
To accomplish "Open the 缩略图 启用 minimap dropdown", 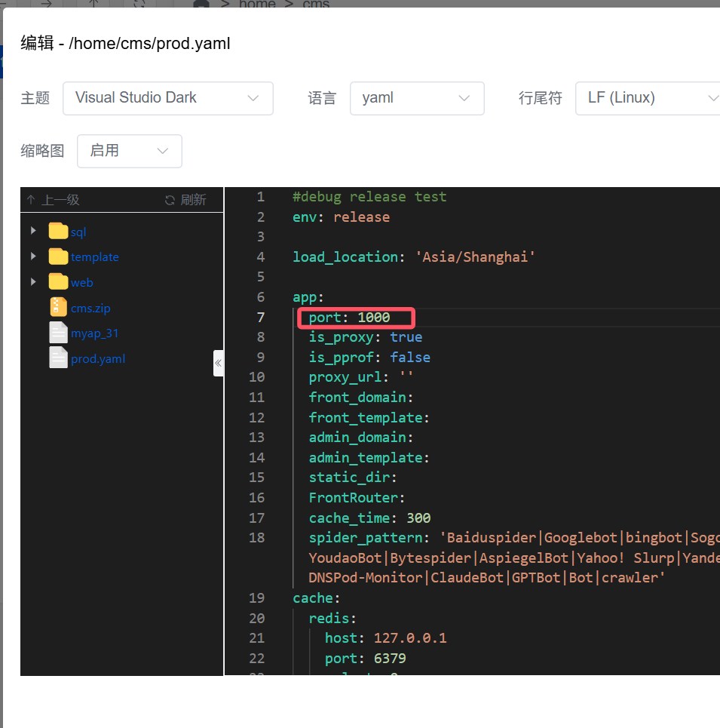I will 129,151.
